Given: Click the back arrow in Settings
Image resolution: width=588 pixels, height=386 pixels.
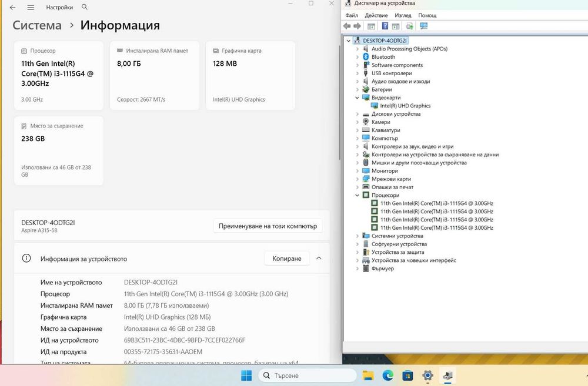Looking at the screenshot, I should coord(13,8).
